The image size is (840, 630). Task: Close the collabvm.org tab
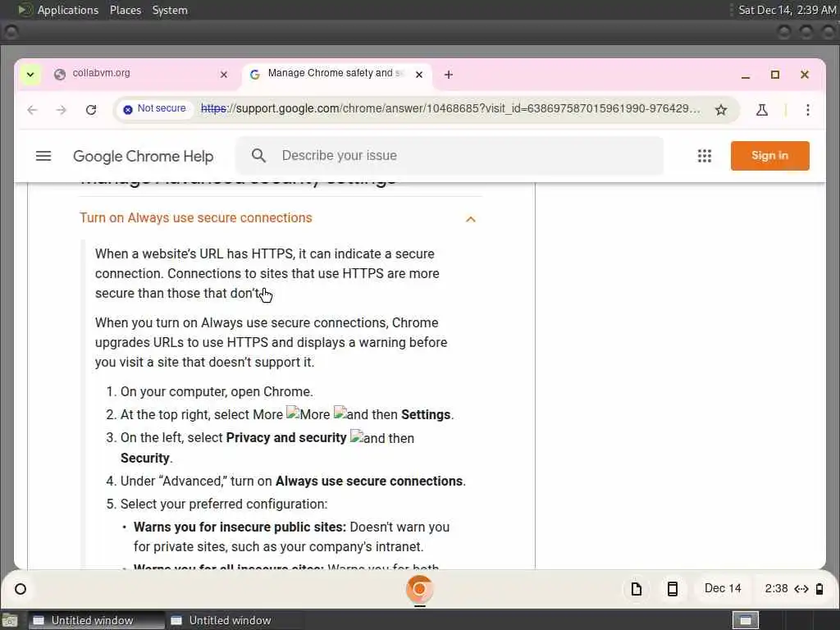[224, 75]
